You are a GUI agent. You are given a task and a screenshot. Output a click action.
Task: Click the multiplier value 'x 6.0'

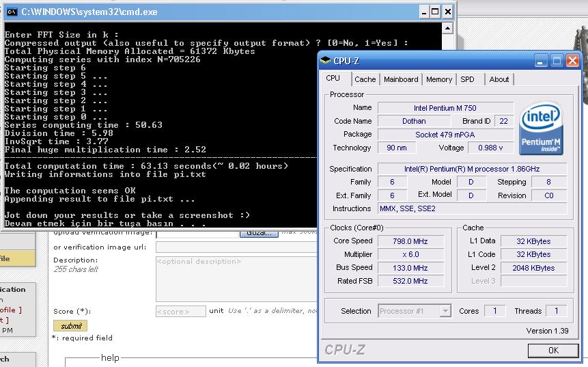click(410, 254)
